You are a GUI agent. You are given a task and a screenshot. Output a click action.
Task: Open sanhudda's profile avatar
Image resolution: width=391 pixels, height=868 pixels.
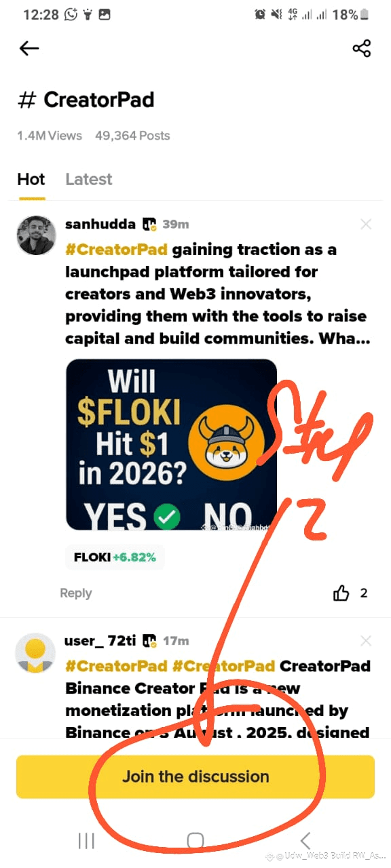[x=35, y=235]
